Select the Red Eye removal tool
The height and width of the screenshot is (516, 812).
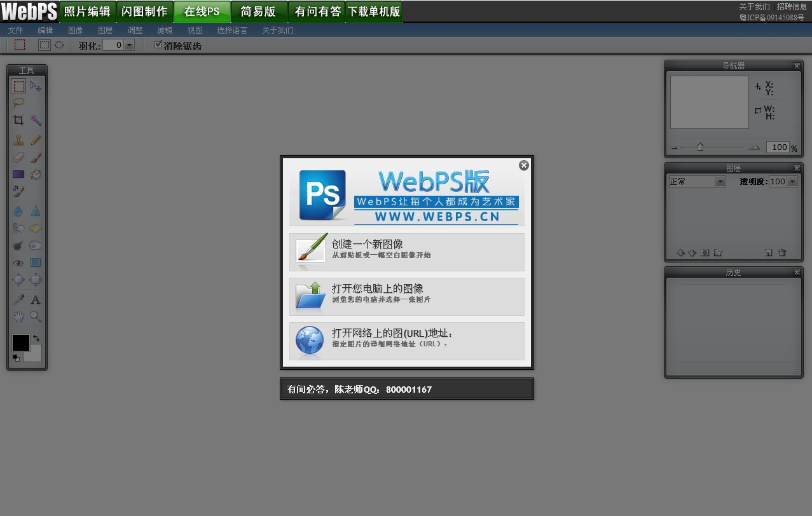pyautogui.click(x=19, y=262)
